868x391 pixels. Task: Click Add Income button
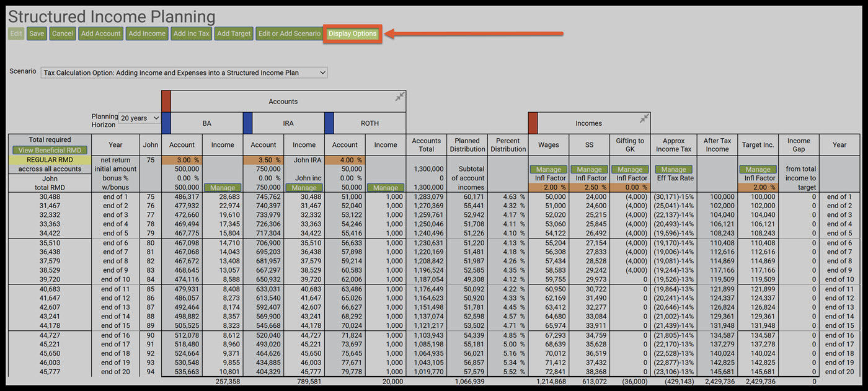(x=147, y=33)
